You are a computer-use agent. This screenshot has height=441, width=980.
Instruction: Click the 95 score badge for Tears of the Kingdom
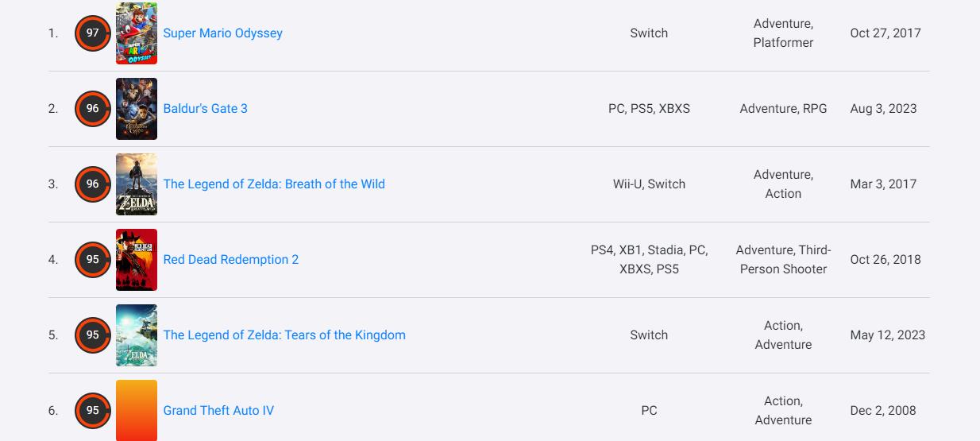(x=92, y=335)
